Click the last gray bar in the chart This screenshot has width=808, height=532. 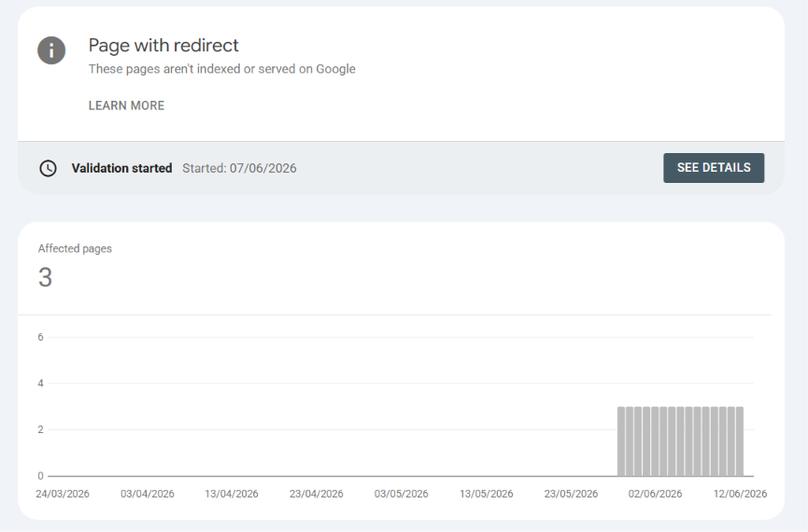(740, 441)
